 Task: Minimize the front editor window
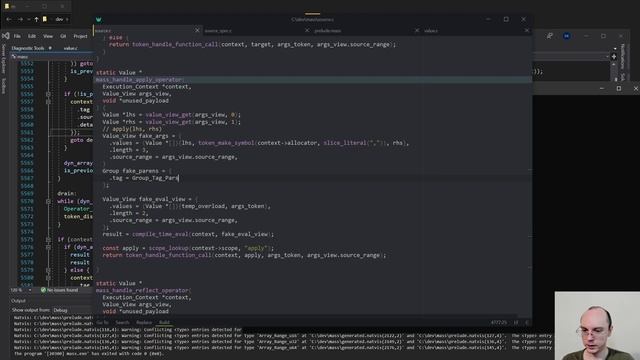[488, 19]
